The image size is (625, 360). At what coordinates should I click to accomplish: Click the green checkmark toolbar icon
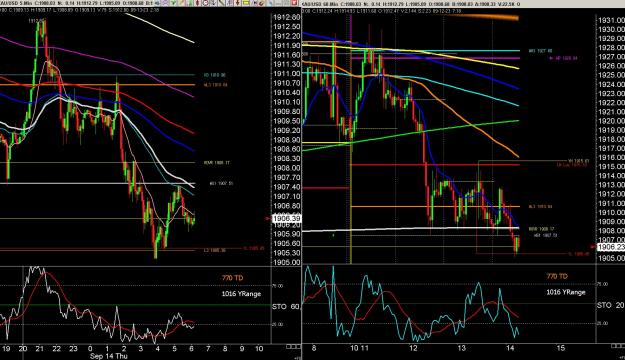[173, 3]
